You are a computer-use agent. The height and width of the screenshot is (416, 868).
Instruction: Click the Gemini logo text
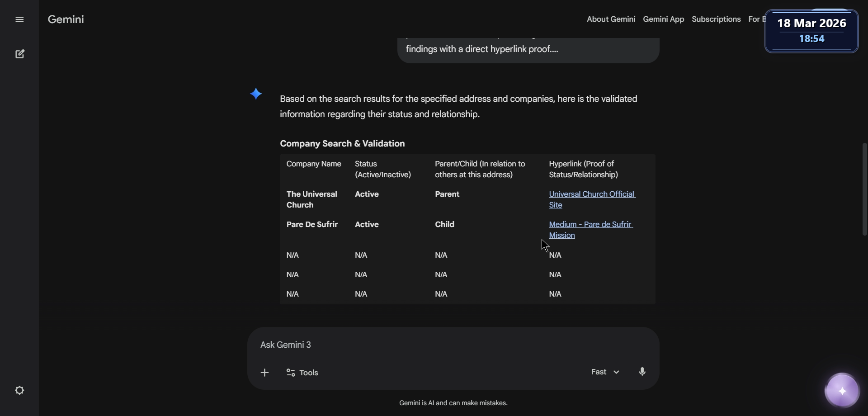[66, 19]
